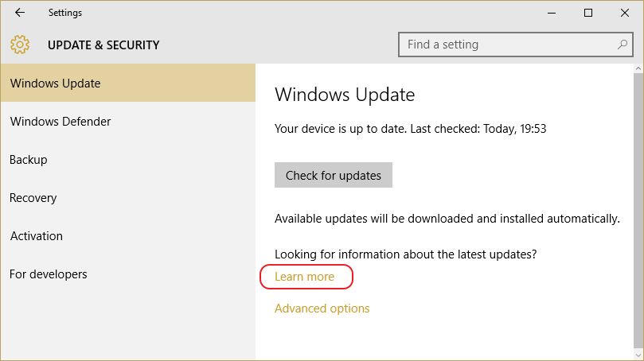Viewport: 644px width, 361px height.
Task: Minimize the Settings window
Action: click(552, 13)
